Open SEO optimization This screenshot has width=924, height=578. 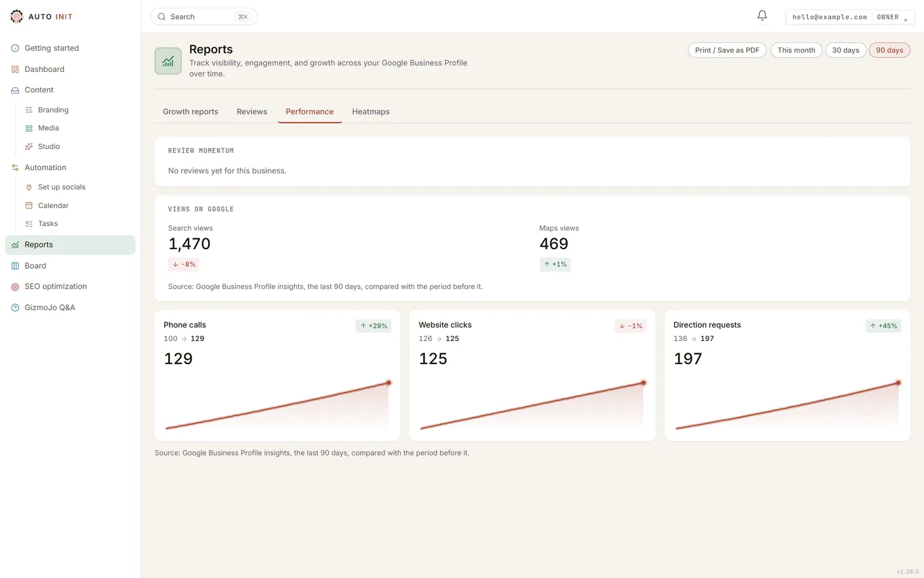pyautogui.click(x=71, y=286)
